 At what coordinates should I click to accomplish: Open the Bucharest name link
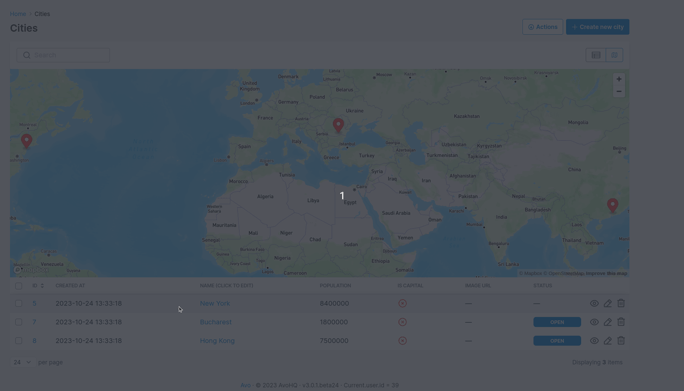(x=215, y=322)
